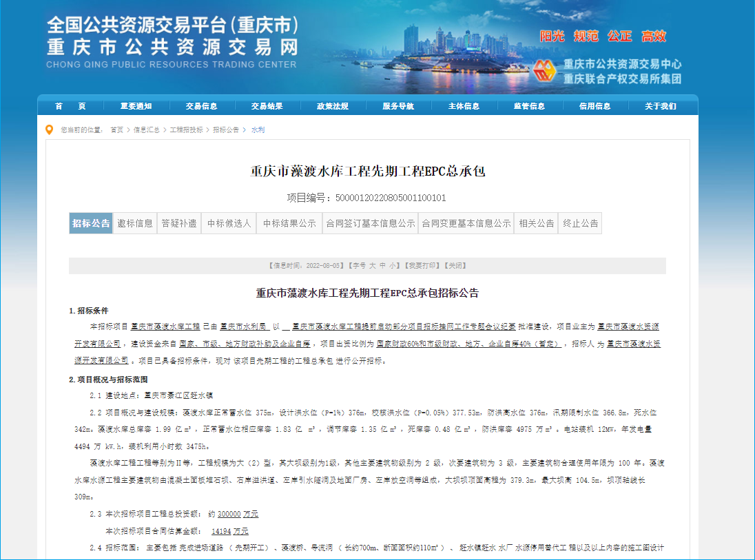Click the trading center logo emblem

click(545, 70)
